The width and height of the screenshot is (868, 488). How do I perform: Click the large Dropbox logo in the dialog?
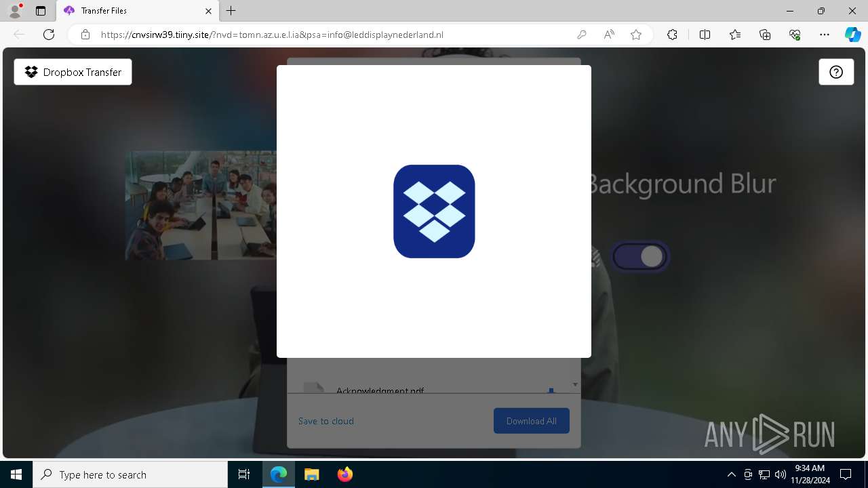(434, 211)
